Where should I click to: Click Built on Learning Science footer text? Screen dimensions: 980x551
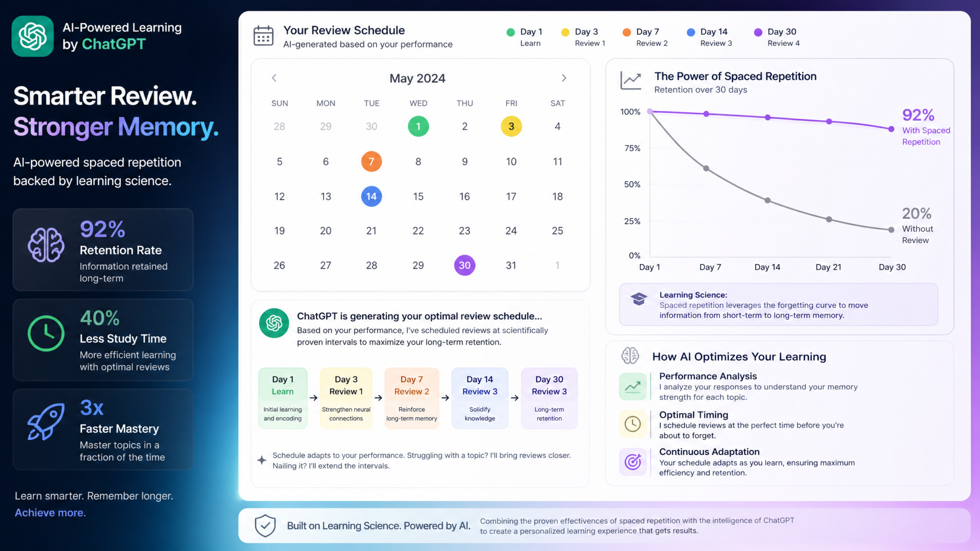379,526
